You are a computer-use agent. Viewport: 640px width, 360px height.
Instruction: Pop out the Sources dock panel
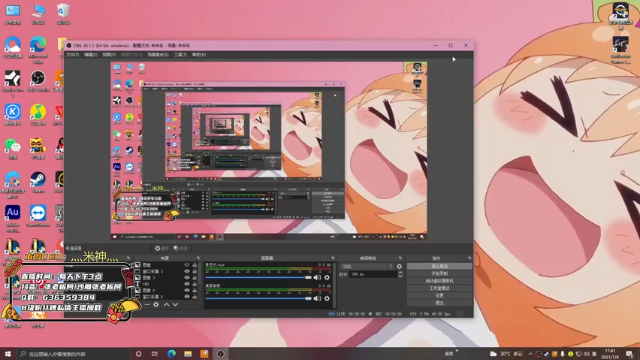point(198,258)
